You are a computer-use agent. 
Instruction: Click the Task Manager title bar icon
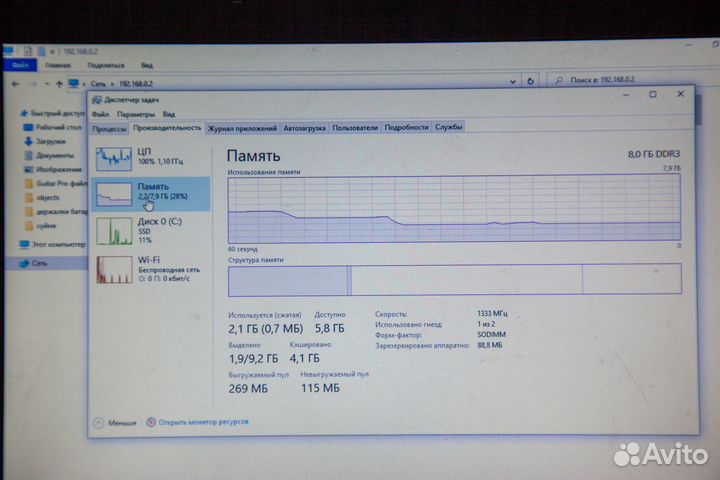pyautogui.click(x=96, y=100)
